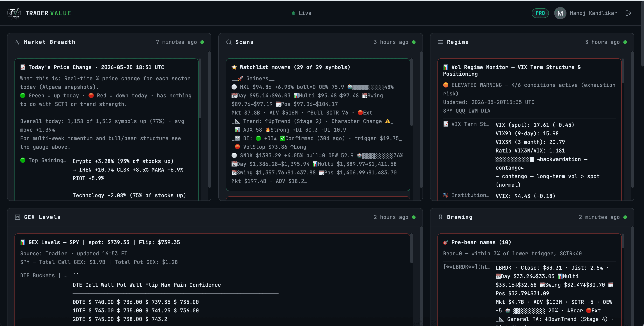Click the bar chart icon beside Vol Regime Monitor
Image resolution: width=644 pixels, height=326 pixels.
[x=446, y=67]
